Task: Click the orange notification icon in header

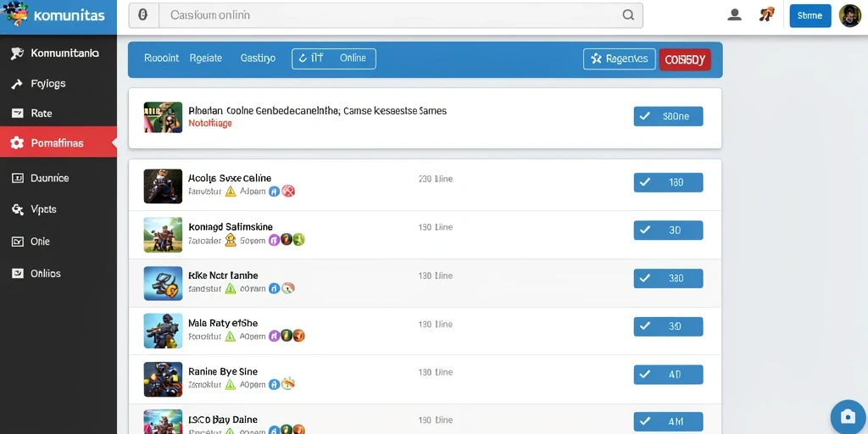Action: (x=766, y=15)
